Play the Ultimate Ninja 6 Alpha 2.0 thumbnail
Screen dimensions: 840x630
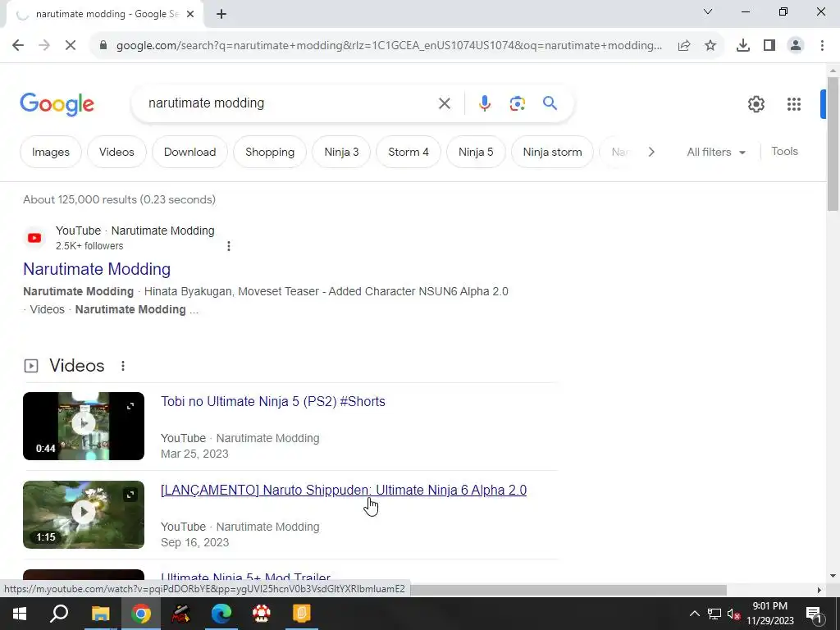84,514
